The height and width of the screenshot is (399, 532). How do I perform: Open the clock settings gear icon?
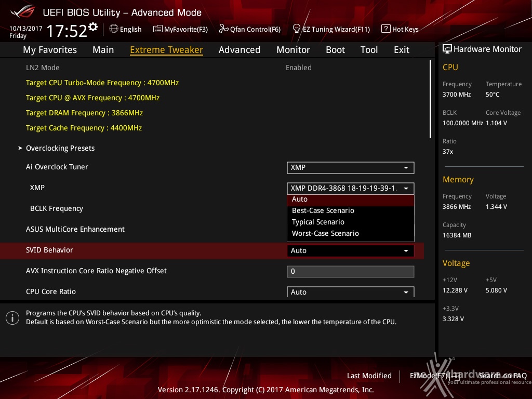[x=93, y=27]
